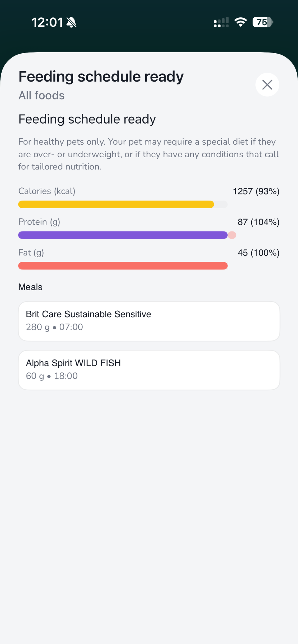Viewport: 298px width, 644px height.
Task: Tap the All foods subtitle
Action: 42,96
